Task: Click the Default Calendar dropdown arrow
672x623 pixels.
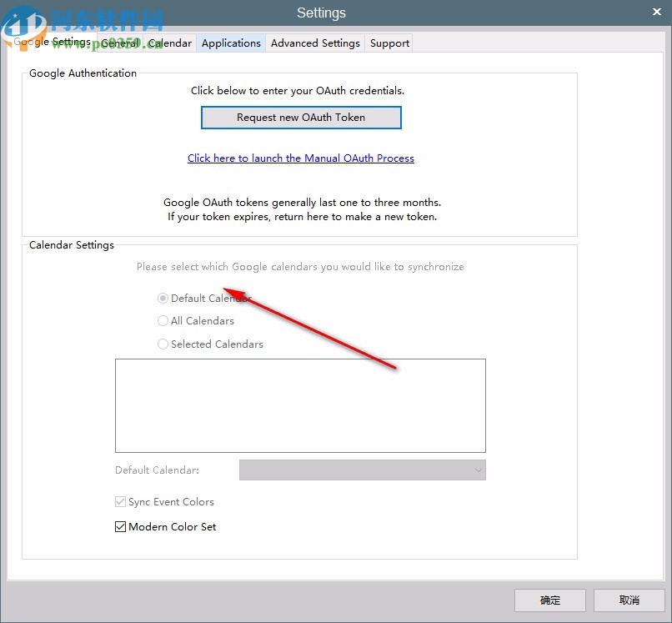Action: [x=478, y=470]
